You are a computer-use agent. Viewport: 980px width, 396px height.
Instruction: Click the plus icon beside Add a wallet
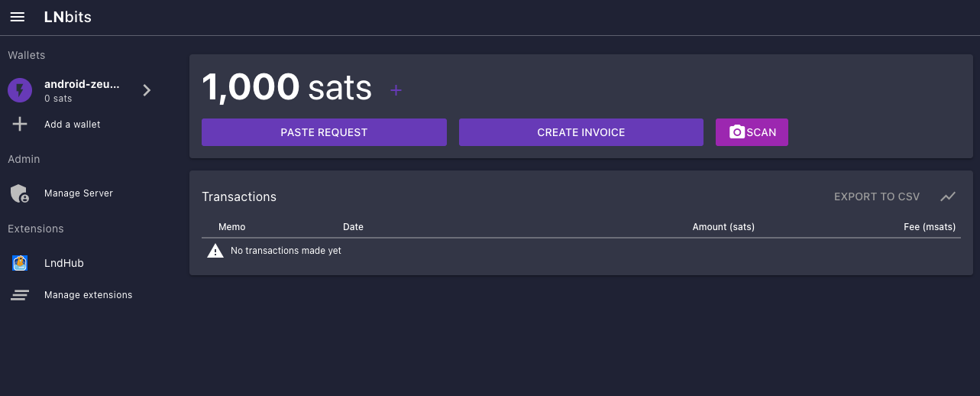click(20, 125)
